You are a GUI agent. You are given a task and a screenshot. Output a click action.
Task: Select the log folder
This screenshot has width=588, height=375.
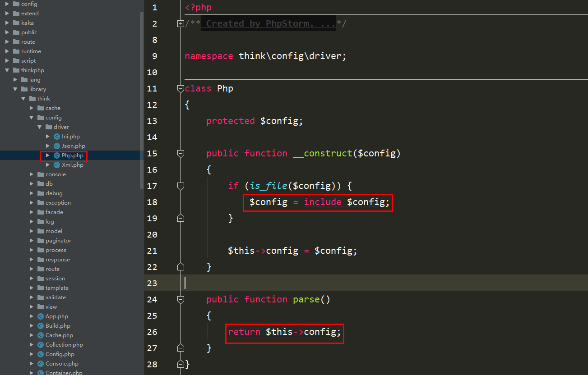pos(50,222)
